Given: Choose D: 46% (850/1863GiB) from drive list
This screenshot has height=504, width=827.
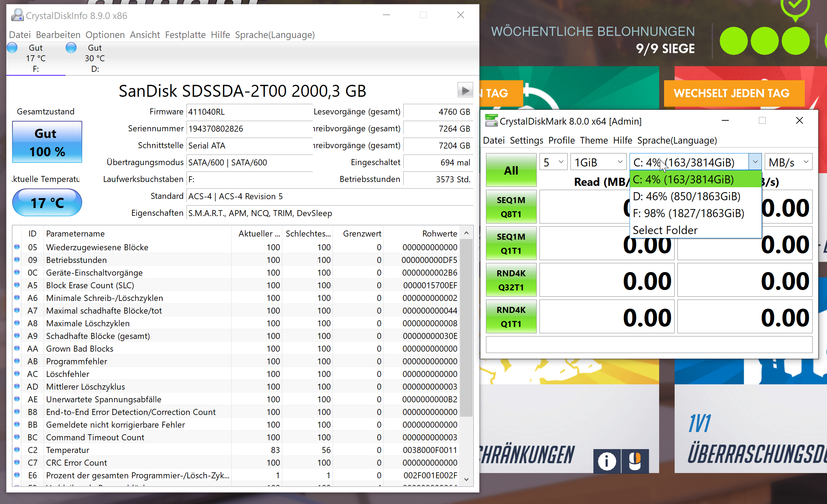Looking at the screenshot, I should click(x=695, y=196).
